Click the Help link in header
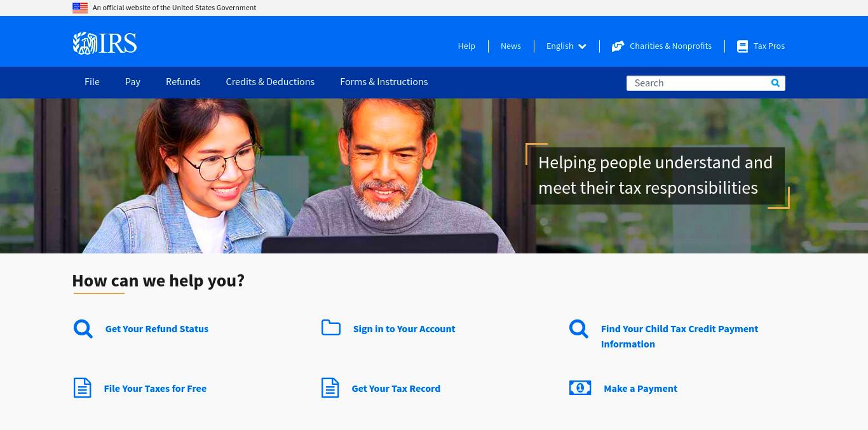 pos(466,46)
